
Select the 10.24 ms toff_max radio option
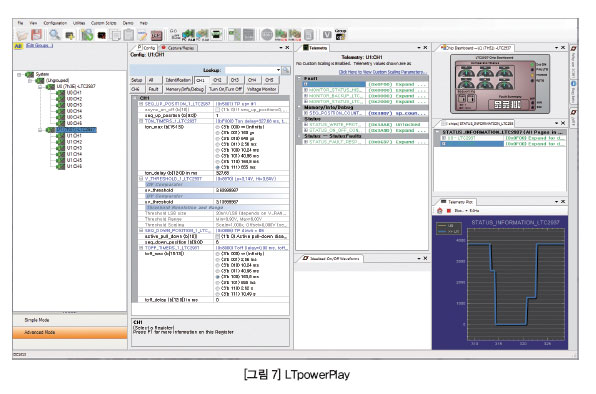pyautogui.click(x=218, y=265)
